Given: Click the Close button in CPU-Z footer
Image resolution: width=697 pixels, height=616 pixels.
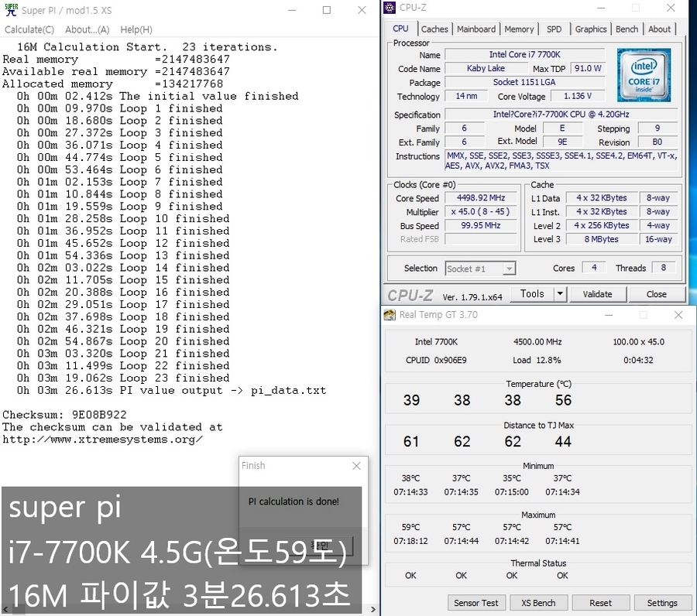Looking at the screenshot, I should tap(656, 294).
